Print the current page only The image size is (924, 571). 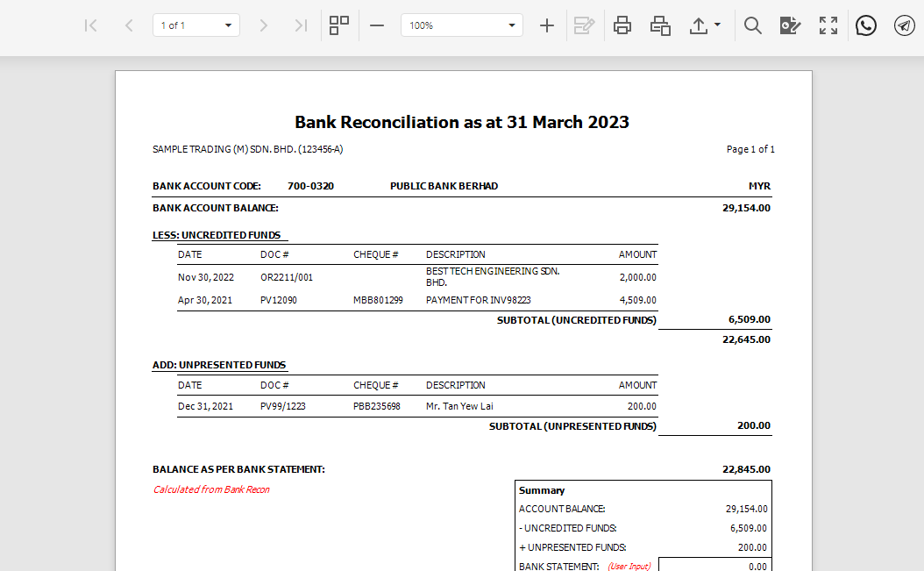pos(660,25)
